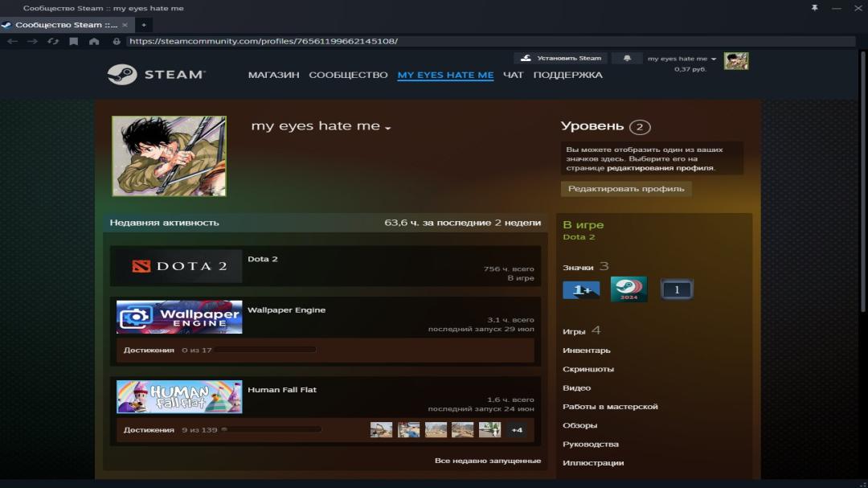Image resolution: width=868 pixels, height=488 pixels.
Task: Open the Руководства link
Action: tap(590, 445)
